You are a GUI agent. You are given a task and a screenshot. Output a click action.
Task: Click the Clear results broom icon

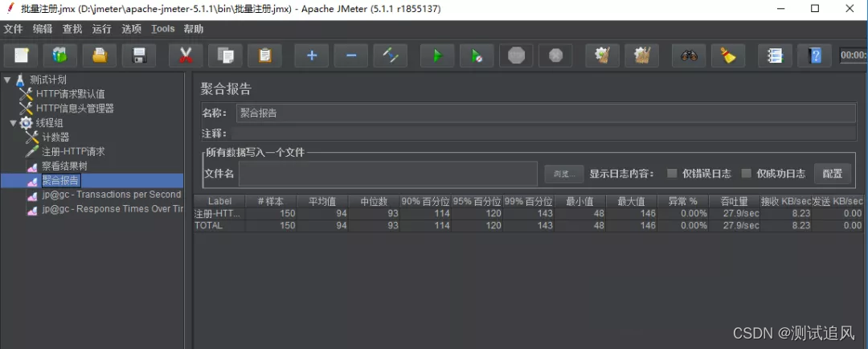pyautogui.click(x=602, y=55)
